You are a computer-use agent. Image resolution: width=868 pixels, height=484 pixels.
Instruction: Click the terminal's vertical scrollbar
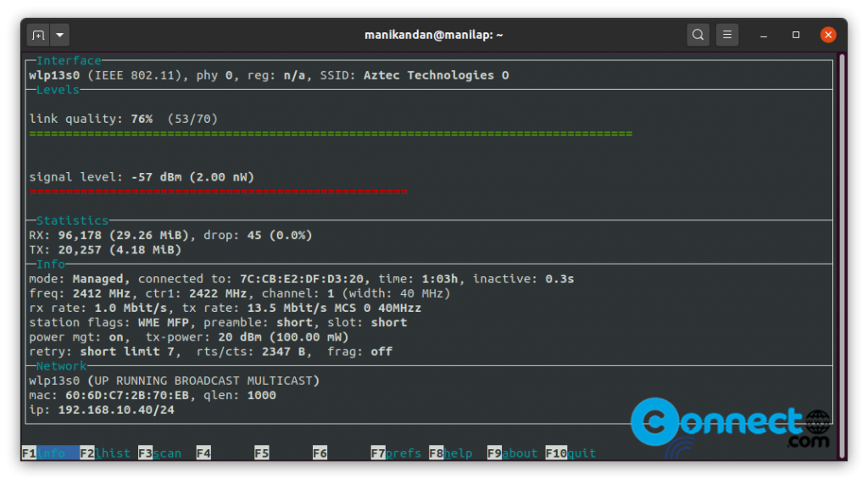point(841,254)
